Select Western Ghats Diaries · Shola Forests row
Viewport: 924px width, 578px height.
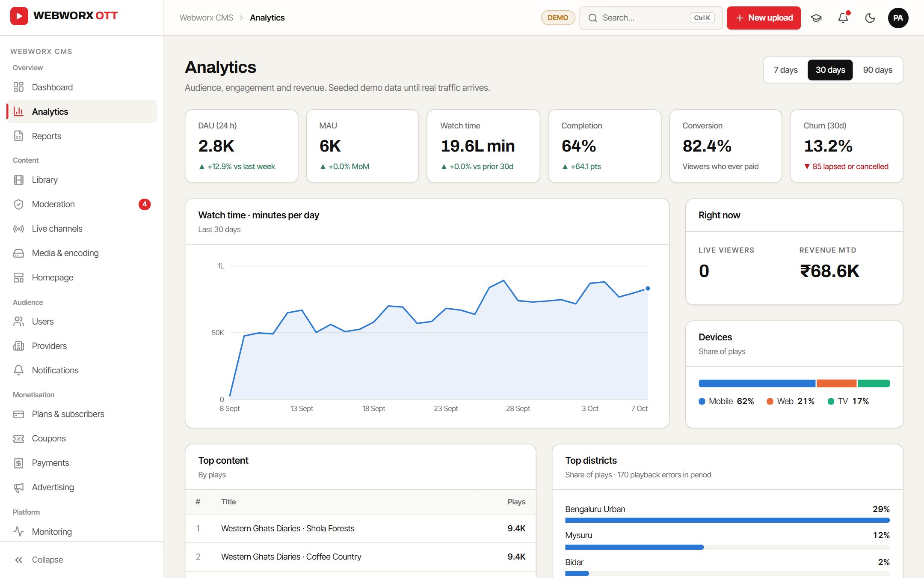(x=361, y=528)
